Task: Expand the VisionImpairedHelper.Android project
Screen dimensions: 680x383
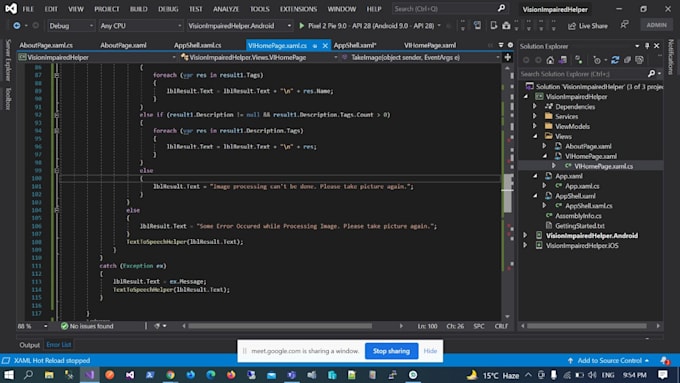Action: [x=525, y=236]
